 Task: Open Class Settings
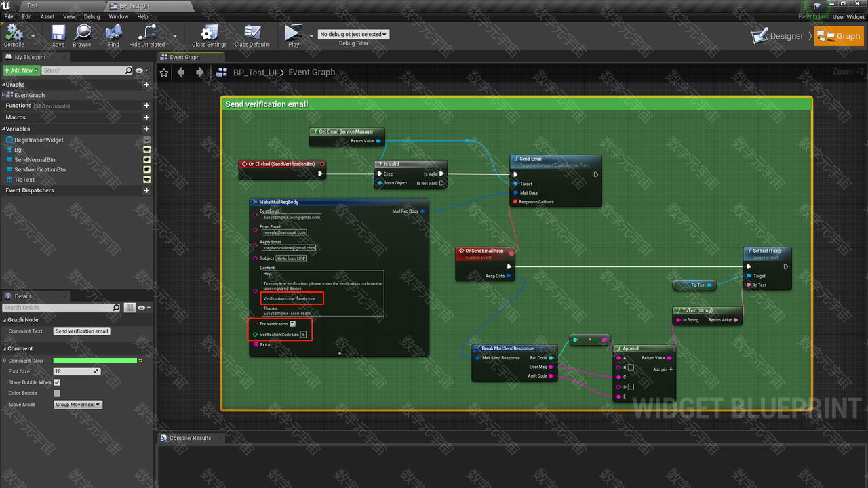(x=209, y=35)
